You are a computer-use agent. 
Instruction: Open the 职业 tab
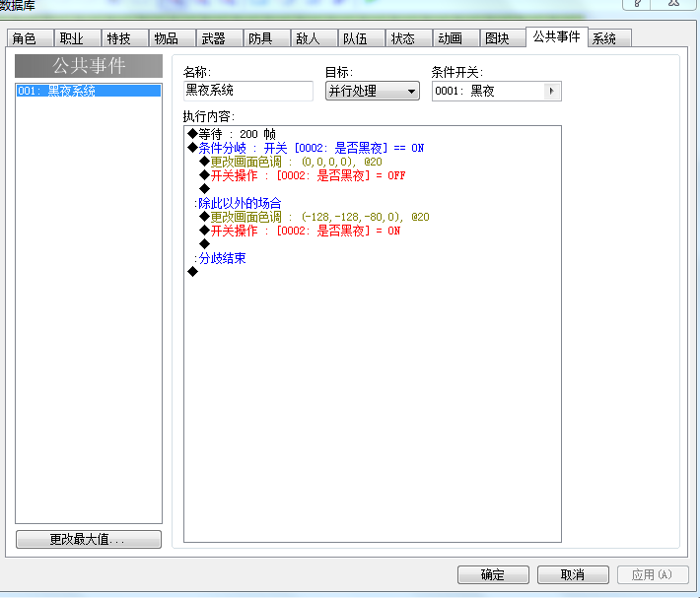coord(77,38)
